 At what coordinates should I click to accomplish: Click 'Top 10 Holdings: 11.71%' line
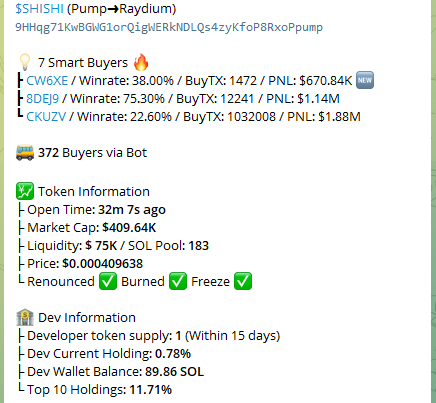[x=99, y=390]
